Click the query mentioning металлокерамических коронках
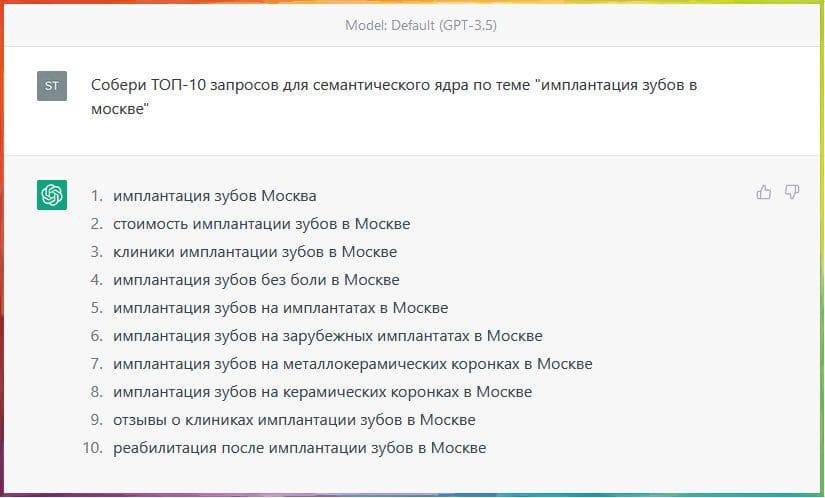 pyautogui.click(x=352, y=364)
